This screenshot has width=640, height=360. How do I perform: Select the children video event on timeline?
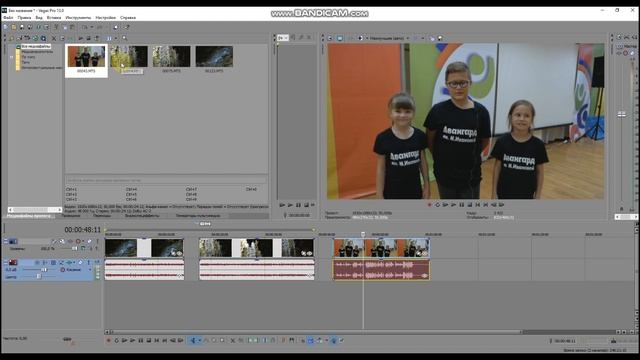click(381, 248)
